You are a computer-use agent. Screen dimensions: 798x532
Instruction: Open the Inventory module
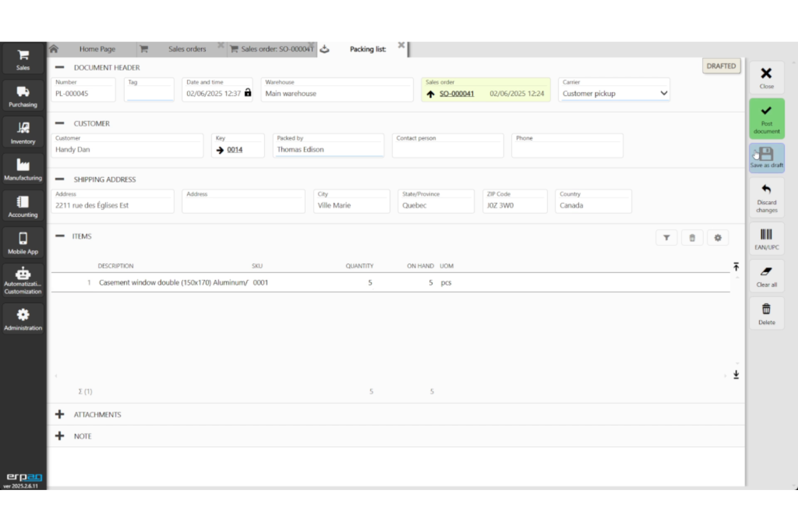tap(22, 131)
